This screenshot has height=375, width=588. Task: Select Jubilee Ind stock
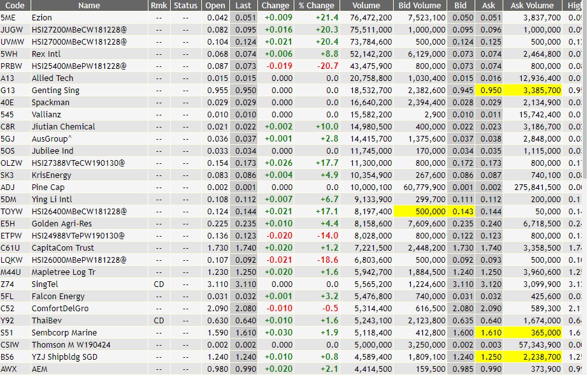52,151
